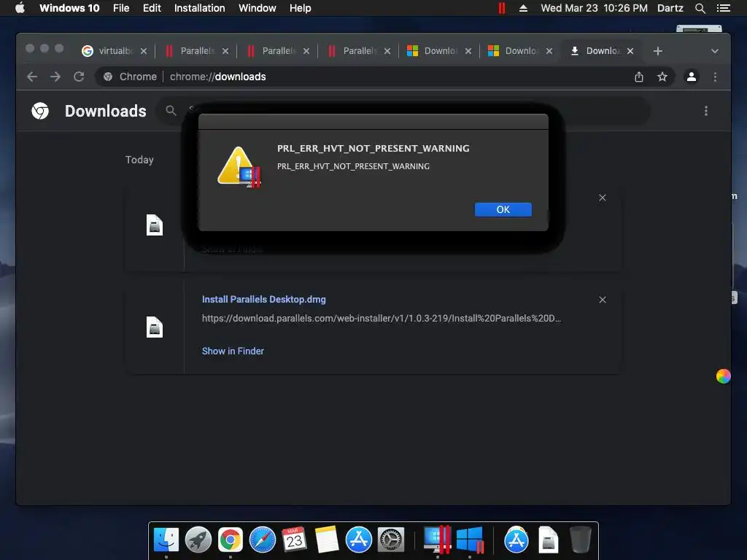Open Chrome profile avatar
This screenshot has width=747, height=560.
tap(692, 77)
